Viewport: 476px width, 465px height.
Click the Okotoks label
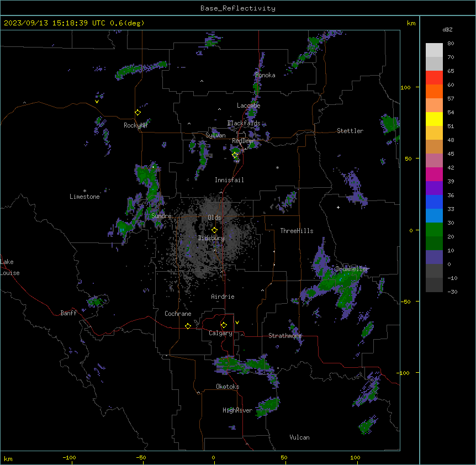tap(228, 387)
